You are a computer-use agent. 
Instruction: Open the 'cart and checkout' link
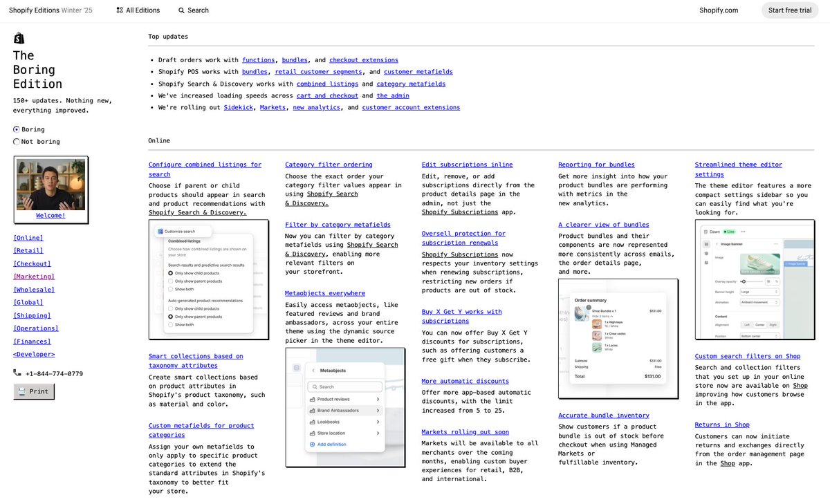327,95
